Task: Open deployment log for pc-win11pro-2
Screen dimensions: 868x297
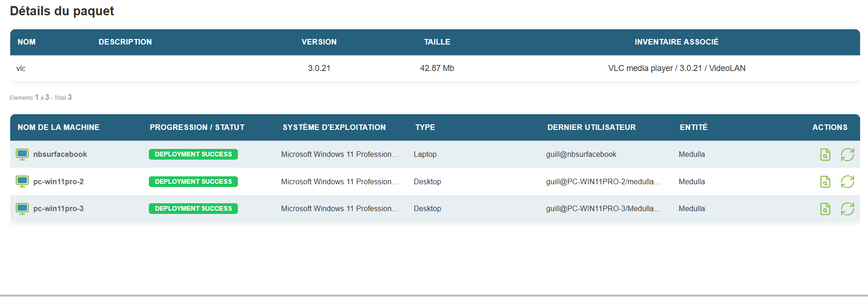Action: [x=825, y=182]
